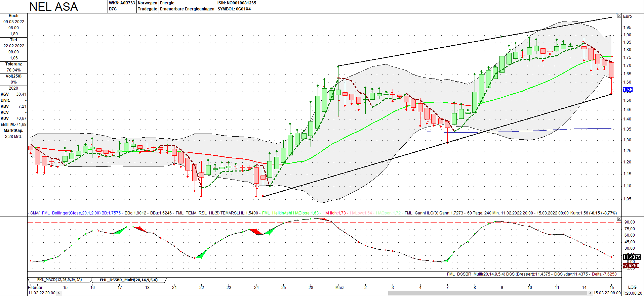This screenshot has width=644, height=296.
Task: Click the fundamentals year 2020
Action: 13,88
